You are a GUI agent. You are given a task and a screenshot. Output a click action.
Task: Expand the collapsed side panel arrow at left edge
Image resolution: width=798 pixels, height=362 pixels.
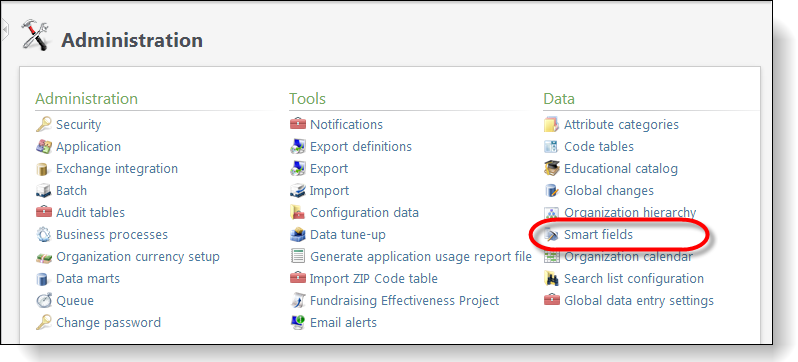pos(5,32)
